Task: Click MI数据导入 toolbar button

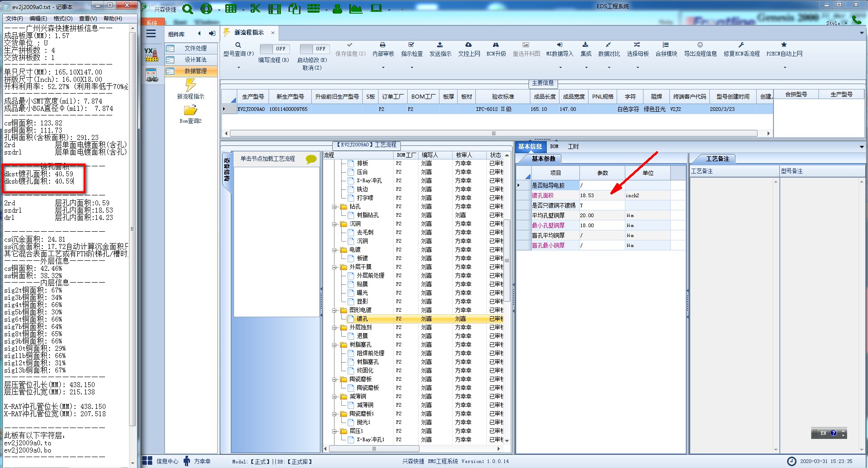Action: pos(559,50)
